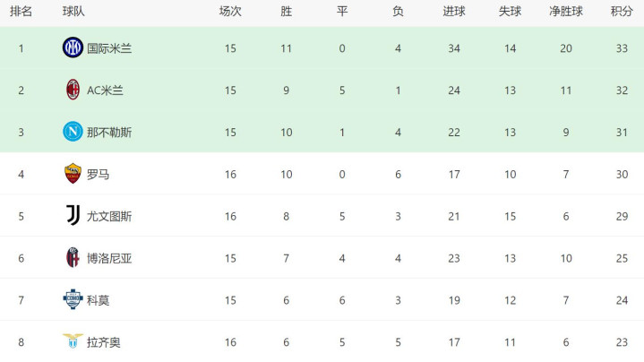644x362 pixels.
Task: Click the 进球 column header
Action: coord(454,12)
